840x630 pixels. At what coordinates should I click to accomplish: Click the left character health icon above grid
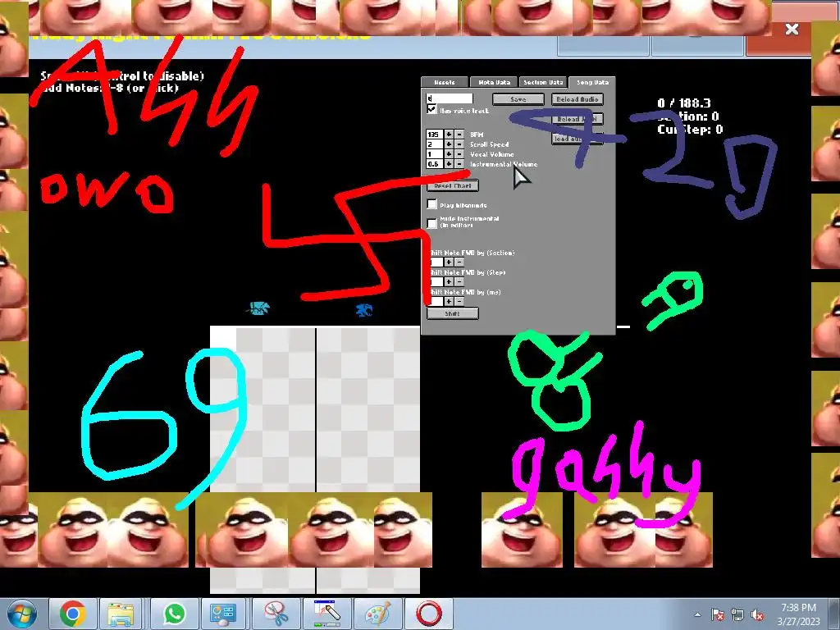tap(259, 308)
